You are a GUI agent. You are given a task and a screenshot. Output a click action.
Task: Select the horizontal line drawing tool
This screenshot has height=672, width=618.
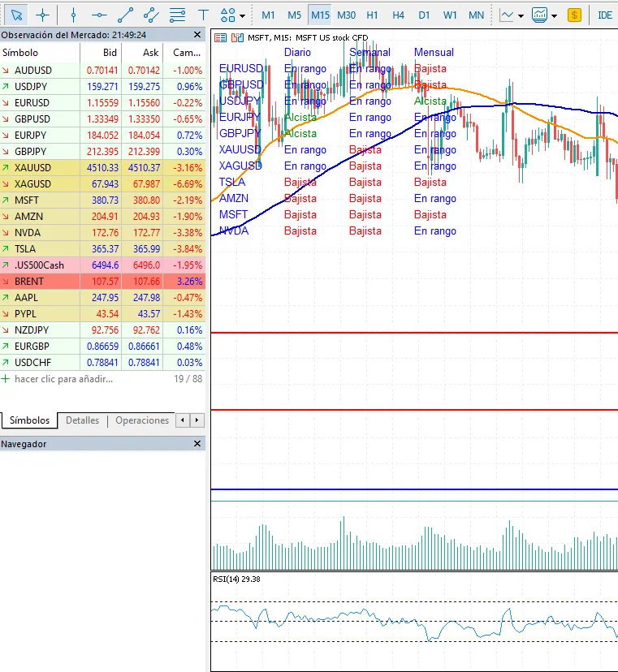coord(99,15)
